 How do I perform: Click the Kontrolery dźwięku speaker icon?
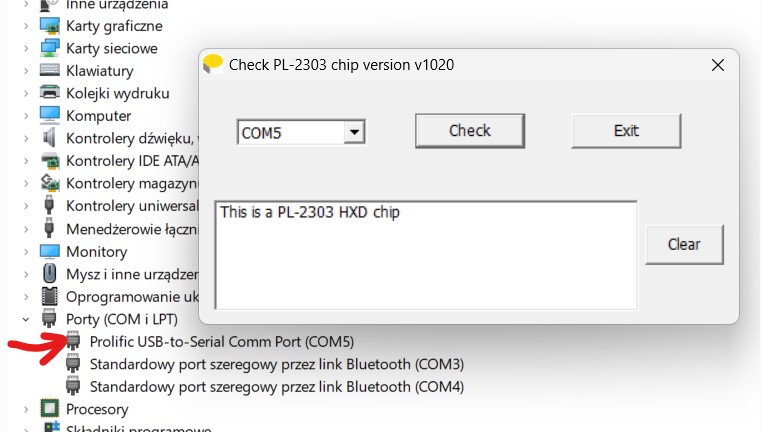tap(50, 138)
